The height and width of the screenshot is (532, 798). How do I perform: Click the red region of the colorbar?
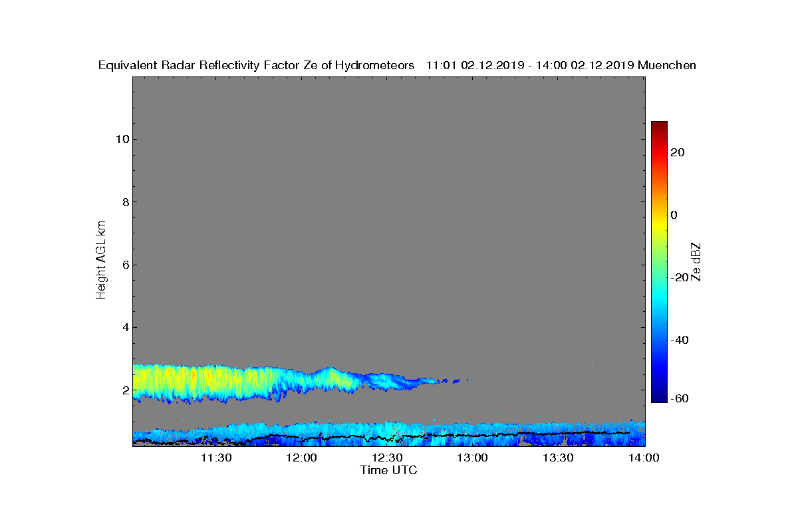(659, 153)
